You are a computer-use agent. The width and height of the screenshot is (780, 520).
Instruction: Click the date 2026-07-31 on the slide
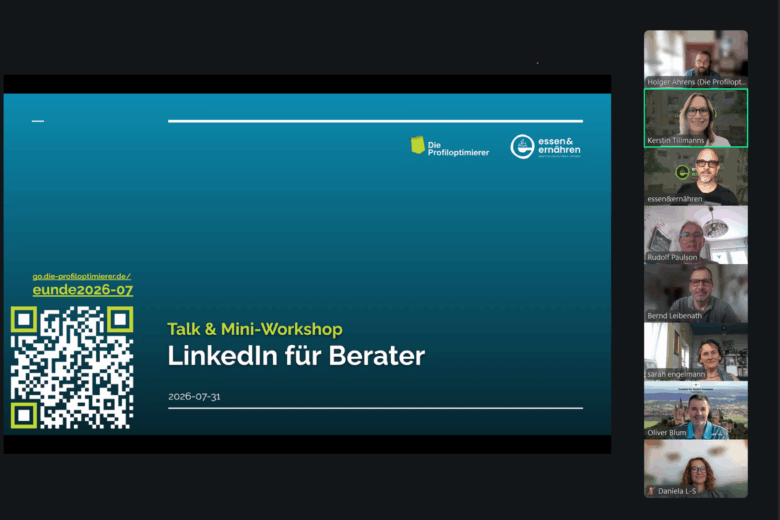click(194, 397)
